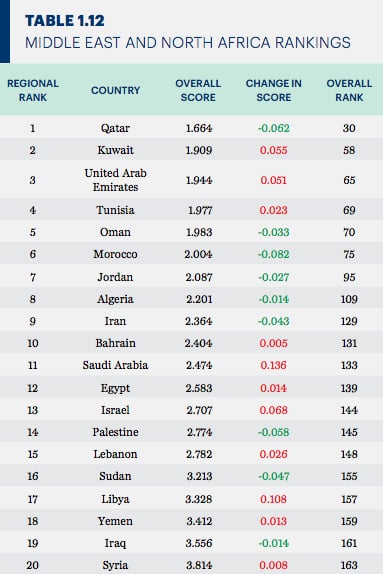Select Morocco's change value -0.082
The height and width of the screenshot is (574, 383).
tap(274, 254)
